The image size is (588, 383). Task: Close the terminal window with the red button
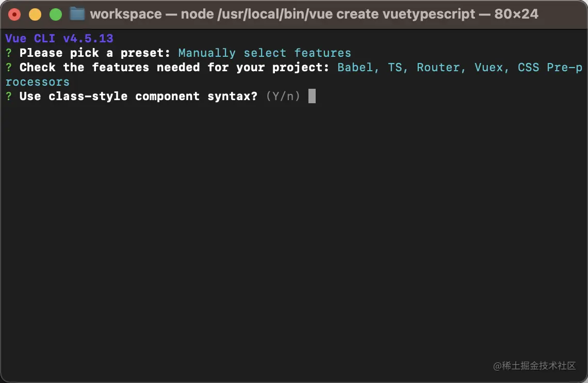click(x=14, y=14)
